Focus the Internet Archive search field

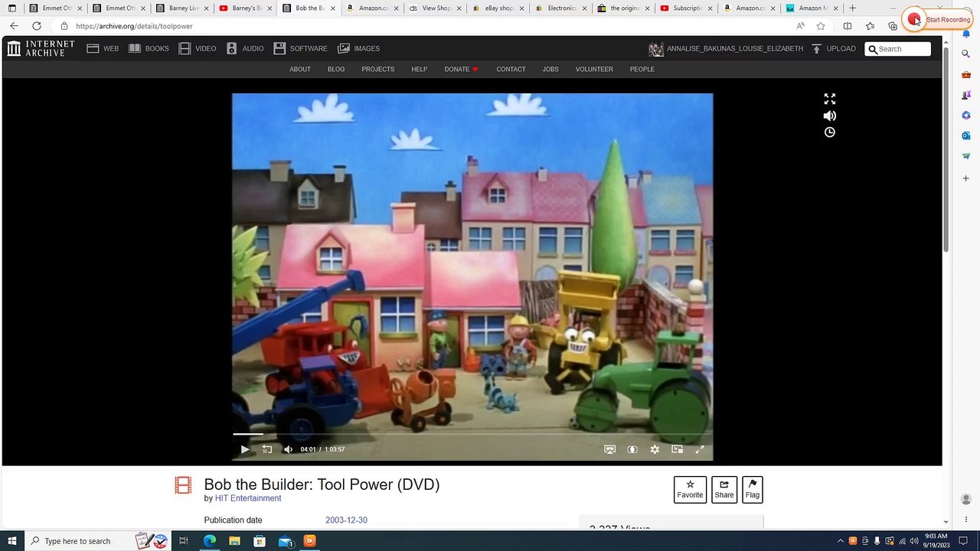898,49
